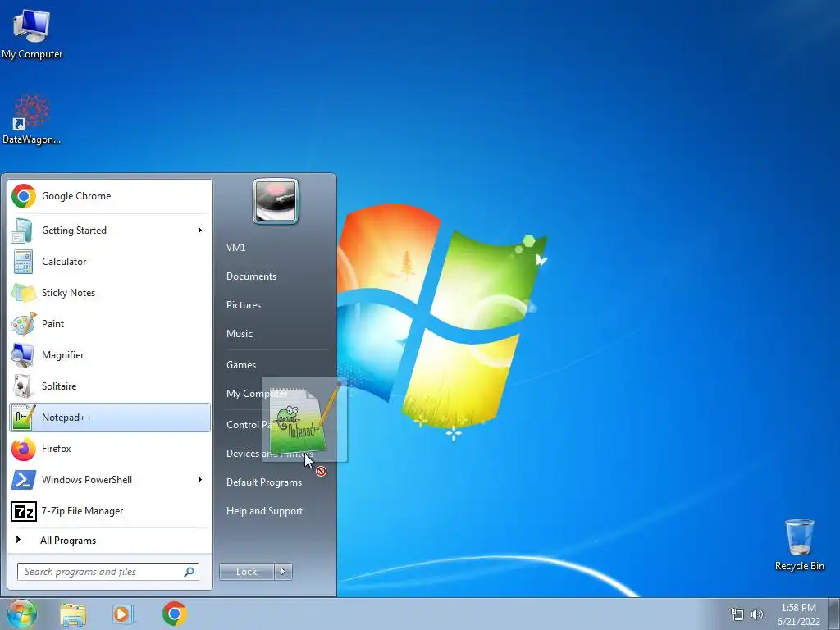Open Sticky Notes icon
The image size is (840, 630).
point(24,293)
